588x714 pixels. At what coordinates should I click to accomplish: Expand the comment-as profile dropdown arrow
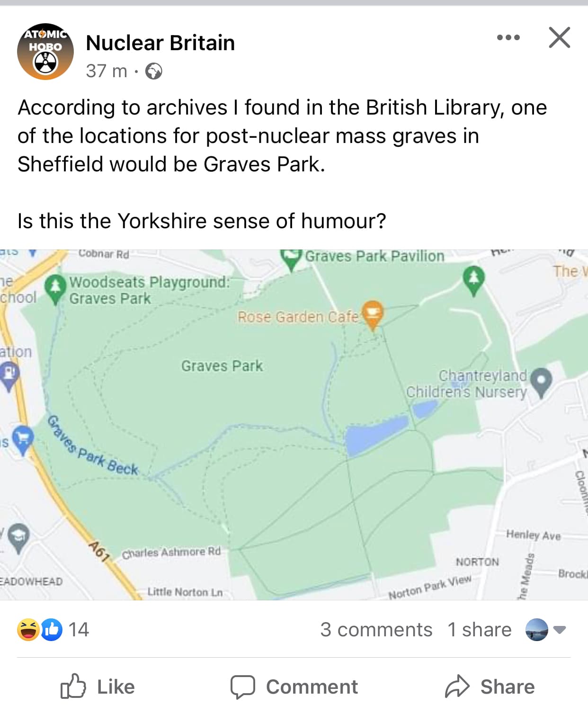560,630
